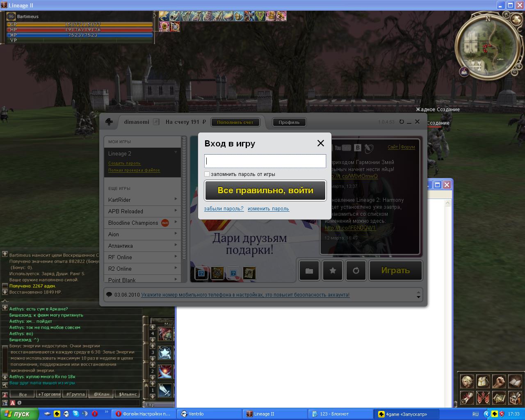Image resolution: width=525 pixels, height=420 pixels.
Task: Switch chat to the "#Группа" tab
Action: [x=75, y=394]
